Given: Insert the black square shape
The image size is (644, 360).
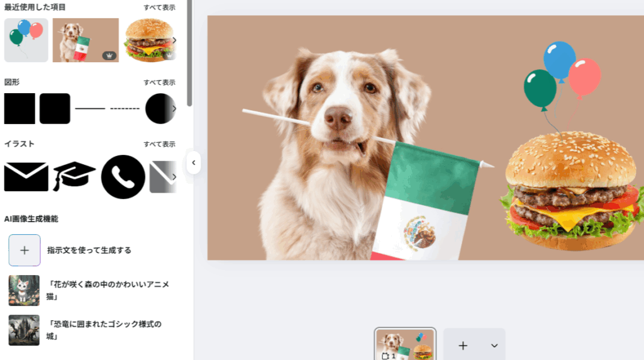Looking at the screenshot, I should coord(19,108).
